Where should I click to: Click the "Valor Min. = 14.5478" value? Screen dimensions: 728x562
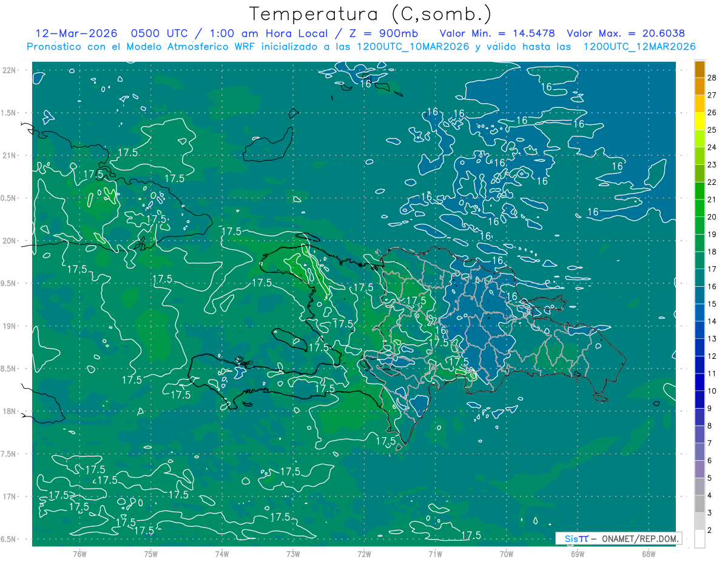pyautogui.click(x=499, y=33)
